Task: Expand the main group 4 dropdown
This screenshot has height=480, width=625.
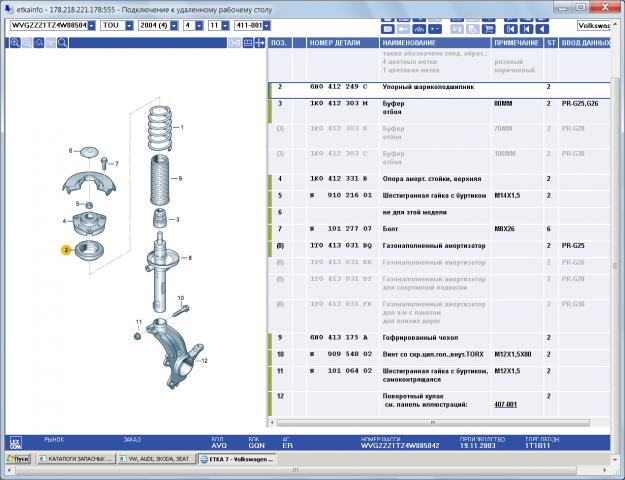Action: [199, 26]
